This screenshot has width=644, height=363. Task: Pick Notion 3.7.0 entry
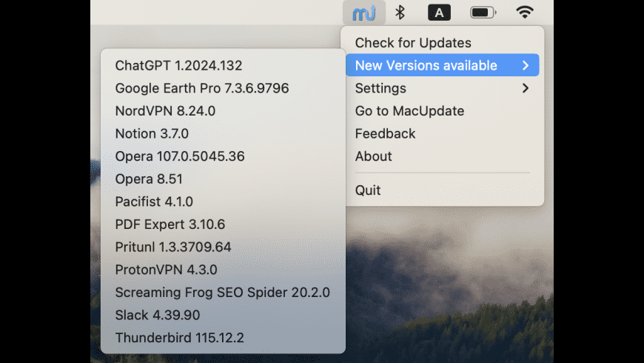(x=223, y=133)
